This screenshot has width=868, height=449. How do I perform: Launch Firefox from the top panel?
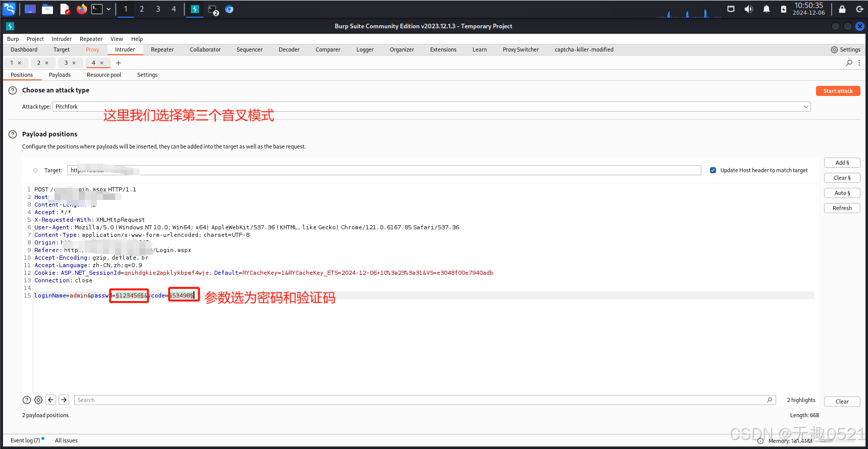(x=82, y=9)
